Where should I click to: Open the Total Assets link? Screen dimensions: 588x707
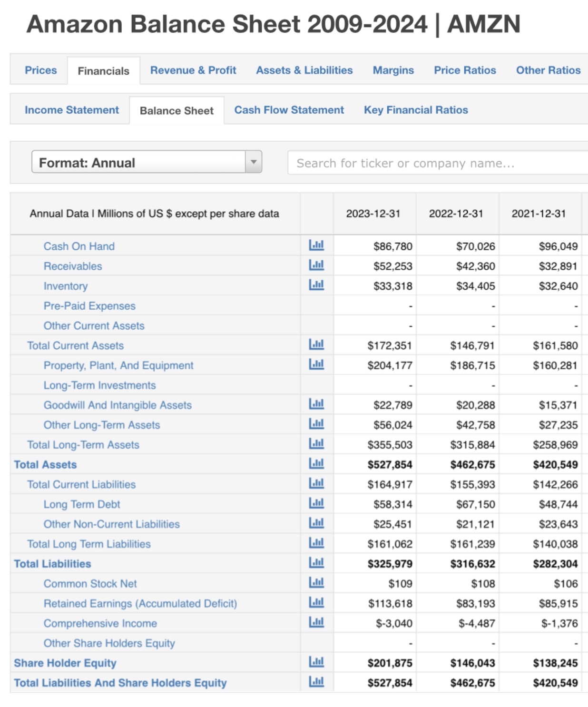pyautogui.click(x=45, y=464)
